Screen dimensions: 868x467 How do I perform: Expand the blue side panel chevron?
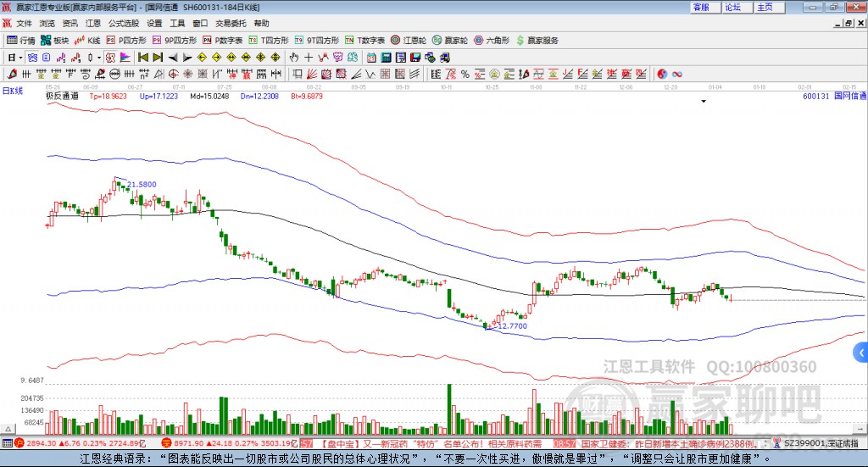tap(861, 353)
